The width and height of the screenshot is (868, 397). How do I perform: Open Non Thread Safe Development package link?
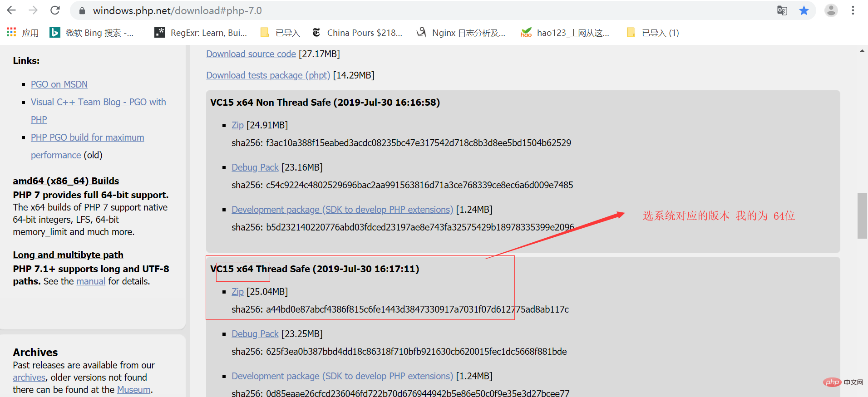[x=342, y=210]
